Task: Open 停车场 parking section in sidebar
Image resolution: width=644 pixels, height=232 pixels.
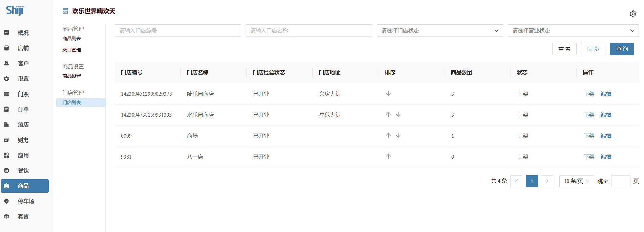Action: point(26,201)
